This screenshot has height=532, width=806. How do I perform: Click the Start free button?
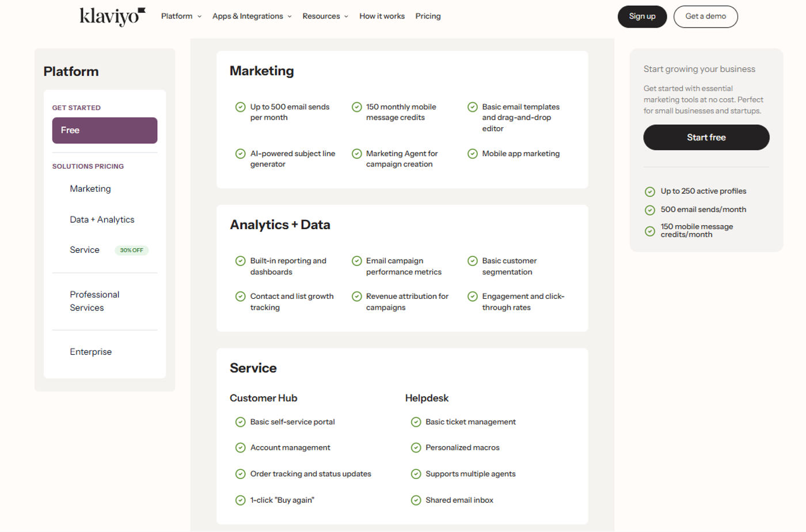706,138
